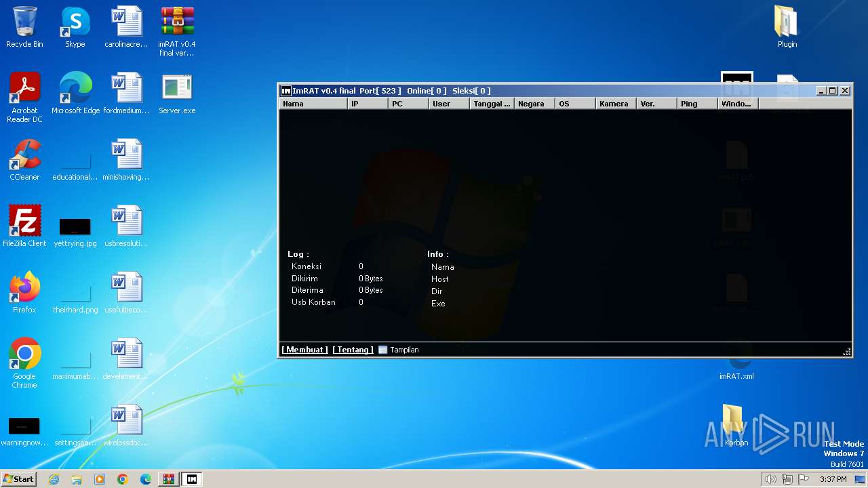Select the Acrobat Reader DC shortcut
This screenshot has height=488, width=868.
pyautogui.click(x=24, y=98)
